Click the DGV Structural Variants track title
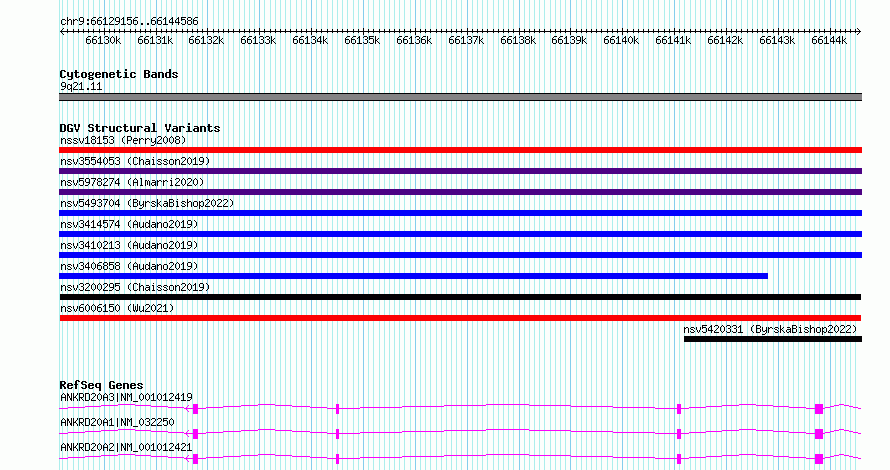The image size is (890, 470). pyautogui.click(x=140, y=128)
